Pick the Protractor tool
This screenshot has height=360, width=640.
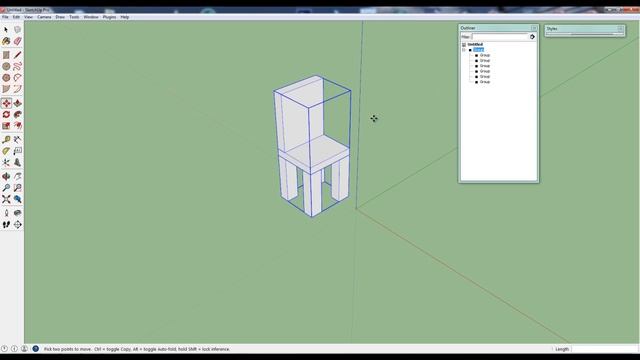6,151
